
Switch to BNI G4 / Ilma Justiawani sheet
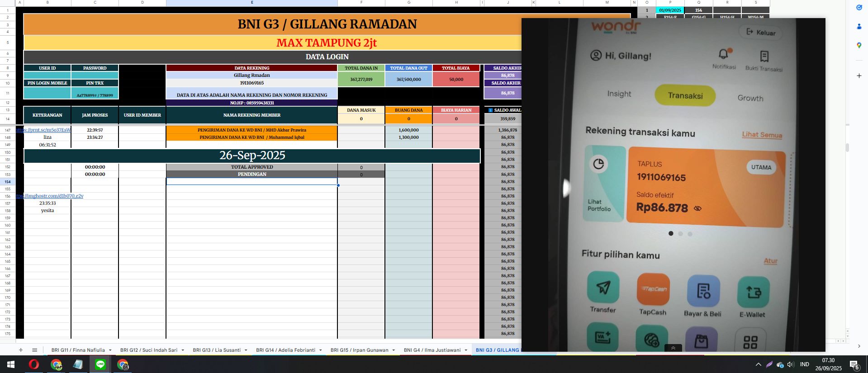pyautogui.click(x=432, y=350)
